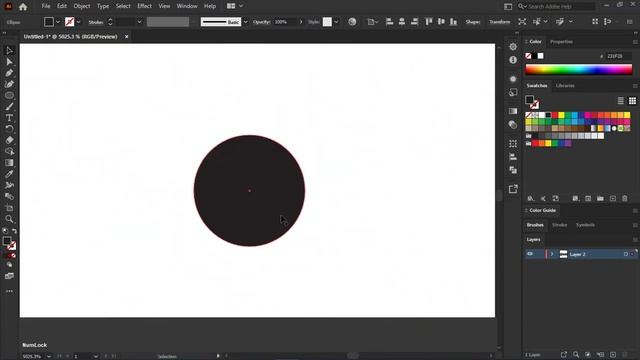Switch to the Libraries tab

coord(565,86)
